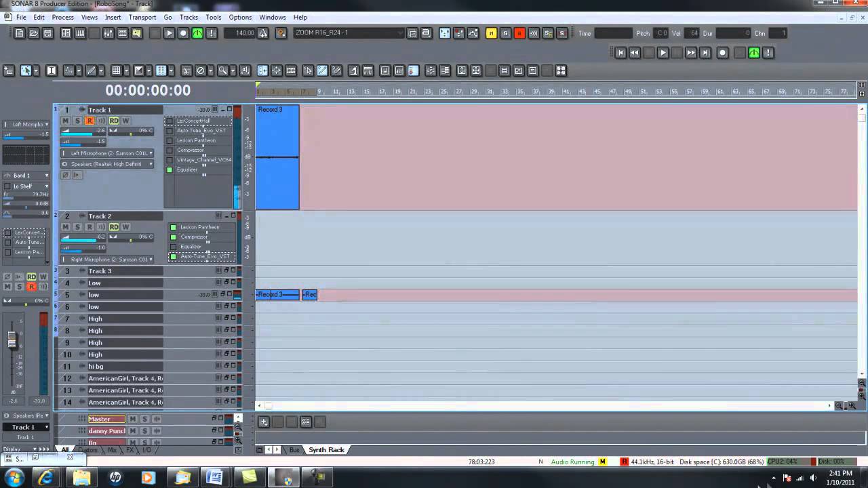The width and height of the screenshot is (868, 488).
Task: Open the Piano Roll view icon
Action: click(80, 33)
